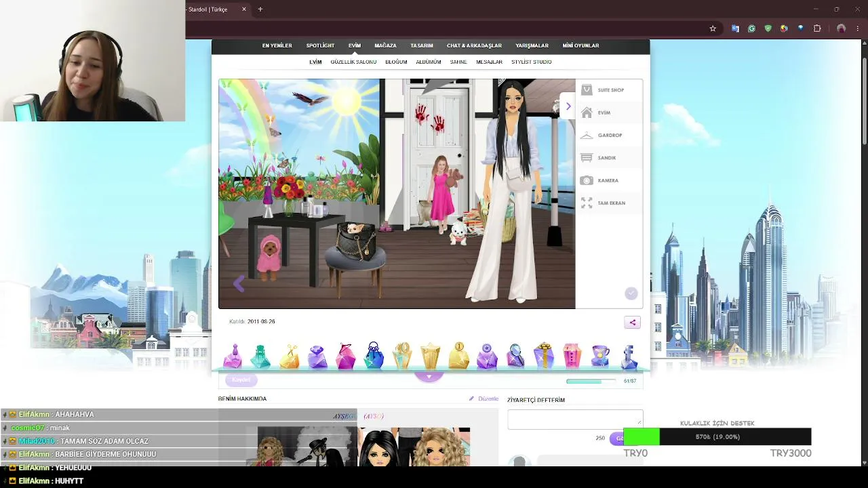Select the pink perfume bottle trophy
The width and height of the screenshot is (868, 488).
(x=233, y=356)
